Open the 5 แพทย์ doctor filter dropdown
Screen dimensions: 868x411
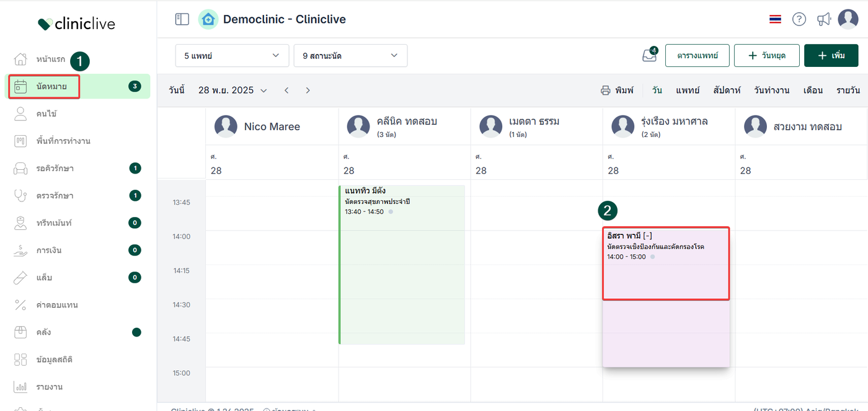(x=232, y=56)
